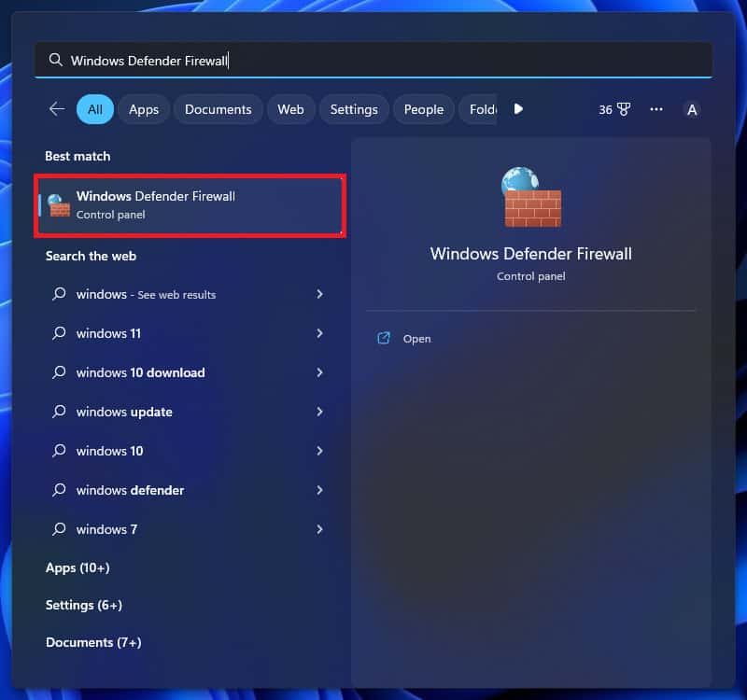Expand the 'windows 7' suggestion chevron
Image resolution: width=747 pixels, height=700 pixels.
pyautogui.click(x=319, y=529)
